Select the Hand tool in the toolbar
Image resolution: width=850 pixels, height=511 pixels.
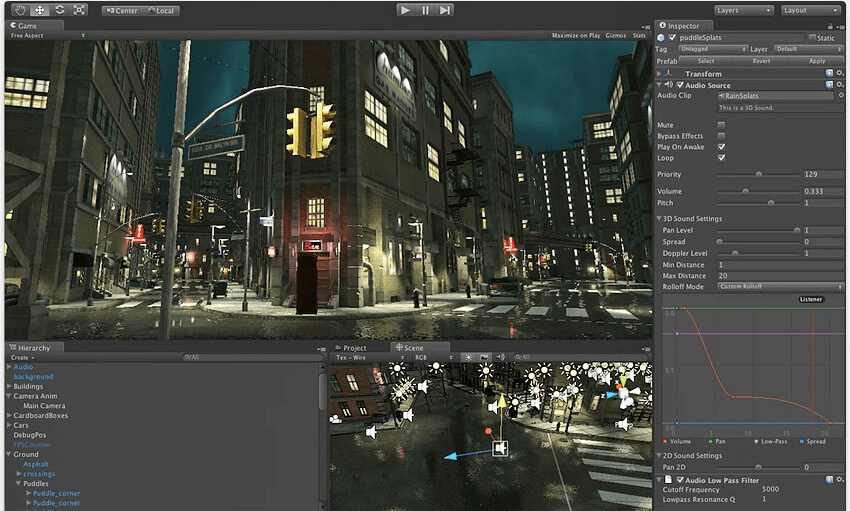tap(19, 10)
